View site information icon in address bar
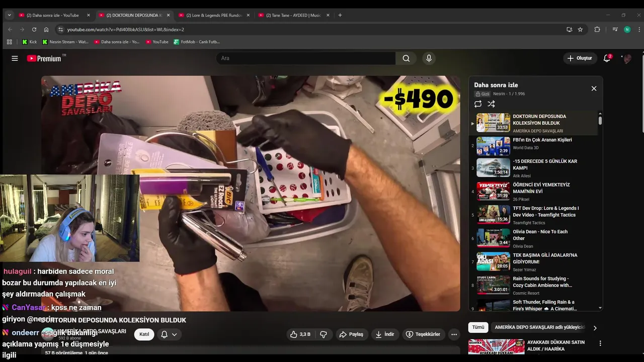 (x=60, y=30)
